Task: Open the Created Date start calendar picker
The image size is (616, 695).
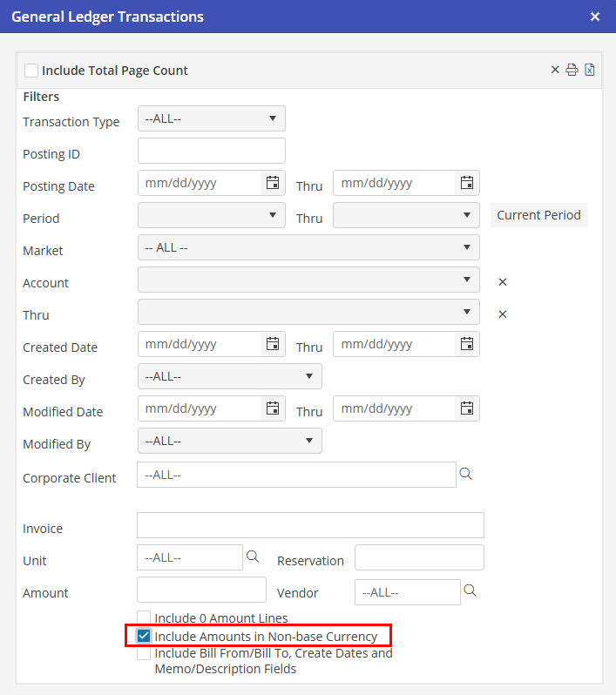Action: [x=273, y=344]
